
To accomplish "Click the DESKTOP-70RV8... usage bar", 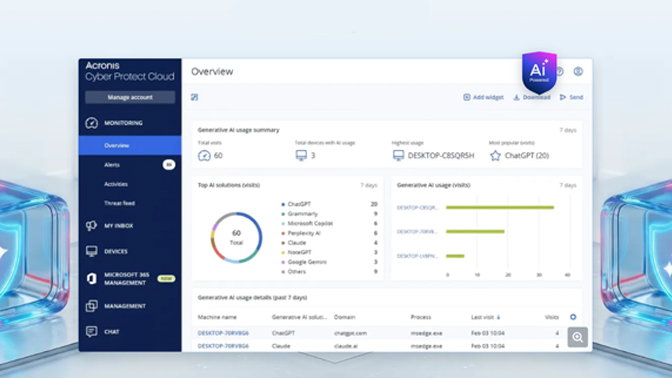I will pyautogui.click(x=475, y=231).
